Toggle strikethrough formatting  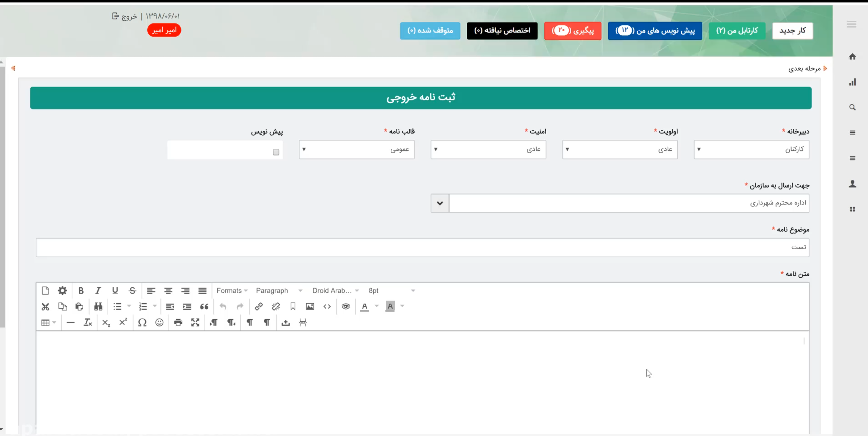tap(132, 291)
